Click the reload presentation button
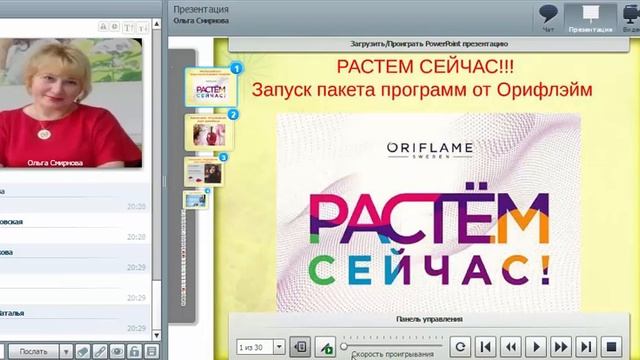 [x=460, y=347]
